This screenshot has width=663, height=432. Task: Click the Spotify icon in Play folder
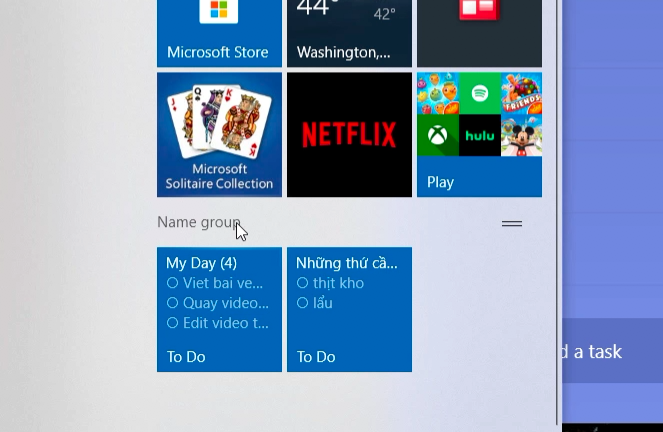pos(479,93)
